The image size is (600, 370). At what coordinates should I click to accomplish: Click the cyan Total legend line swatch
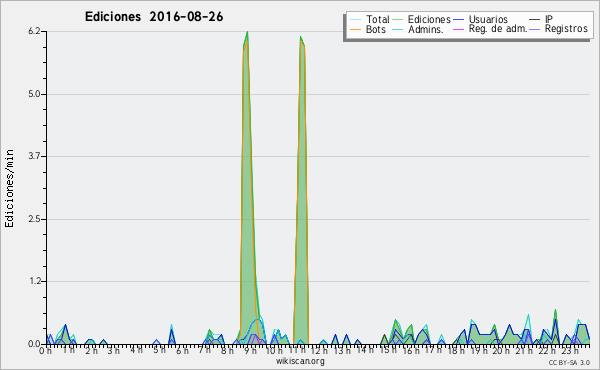click(355, 20)
